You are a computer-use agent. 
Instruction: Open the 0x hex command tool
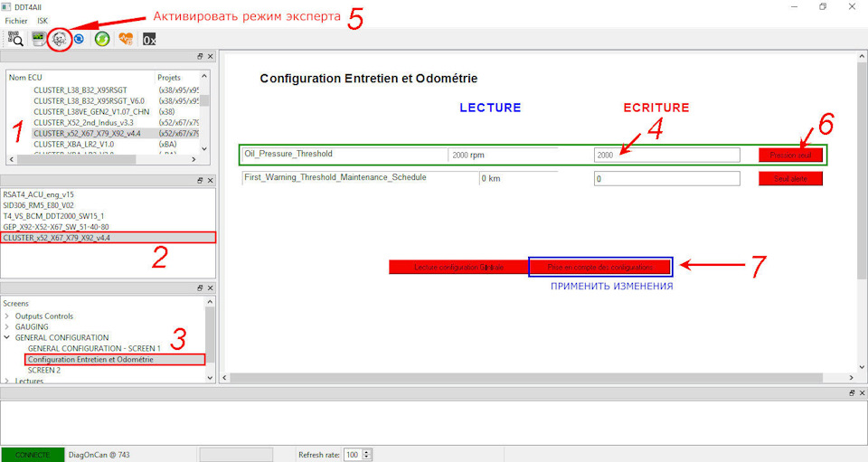[x=149, y=39]
